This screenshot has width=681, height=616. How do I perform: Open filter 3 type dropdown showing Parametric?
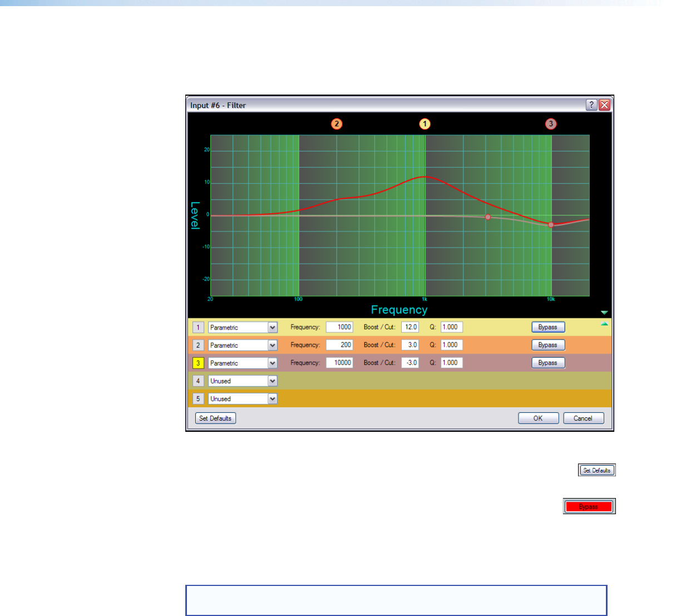coord(243,363)
